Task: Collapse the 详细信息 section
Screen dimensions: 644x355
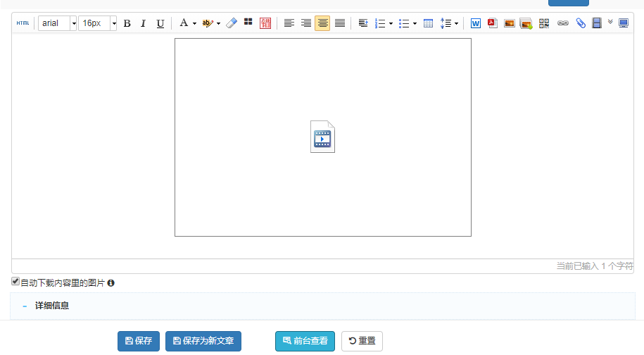Action: click(x=25, y=306)
